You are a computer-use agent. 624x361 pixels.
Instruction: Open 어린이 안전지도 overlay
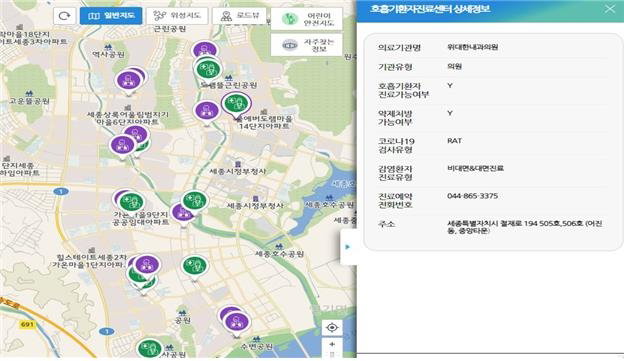coord(306,19)
